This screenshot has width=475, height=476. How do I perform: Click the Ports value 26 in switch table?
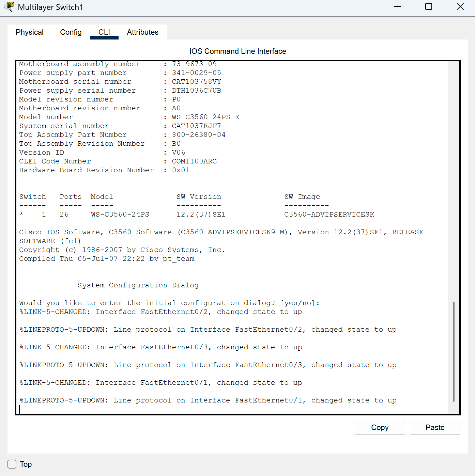click(x=64, y=215)
